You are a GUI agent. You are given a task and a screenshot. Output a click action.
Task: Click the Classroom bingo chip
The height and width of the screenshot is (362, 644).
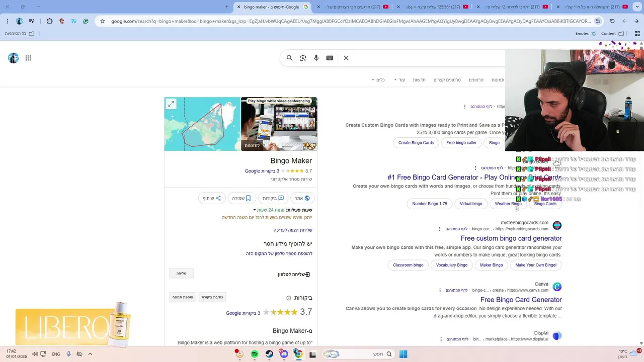point(408,265)
